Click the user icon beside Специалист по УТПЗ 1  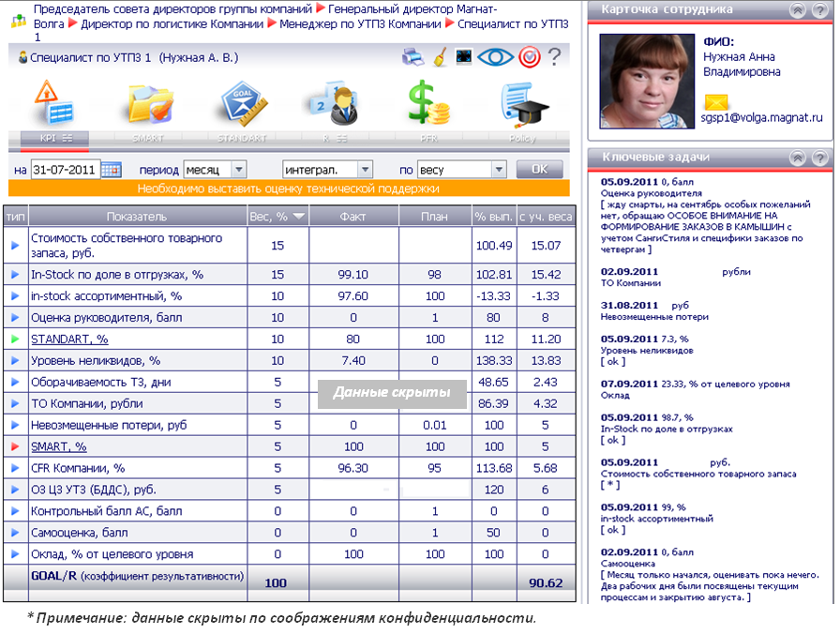[x=23, y=57]
